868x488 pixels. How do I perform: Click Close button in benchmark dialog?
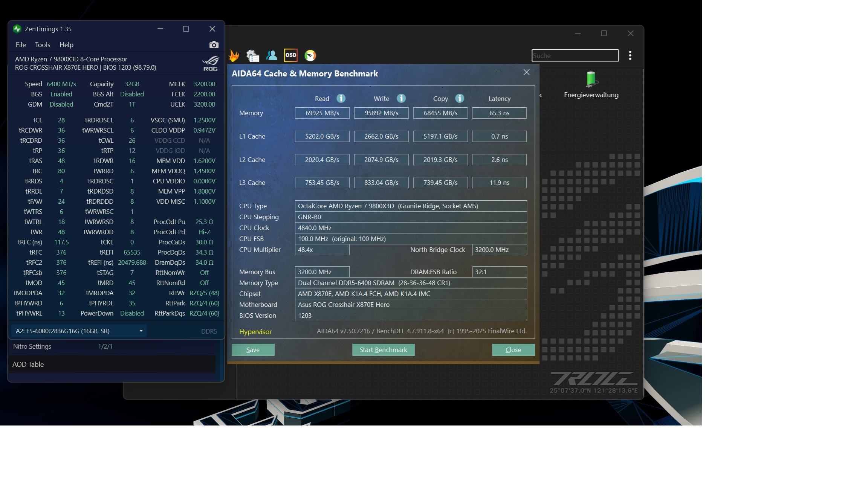(513, 350)
